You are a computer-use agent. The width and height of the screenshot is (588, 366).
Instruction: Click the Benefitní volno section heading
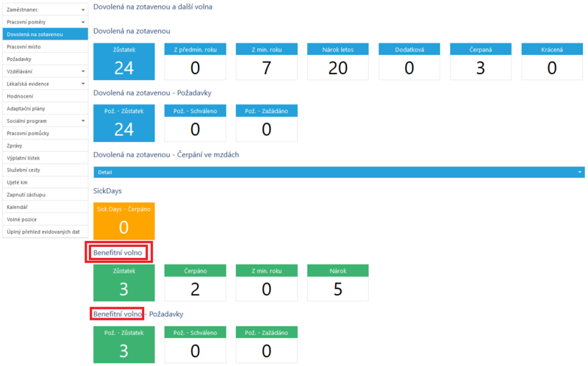(x=118, y=252)
